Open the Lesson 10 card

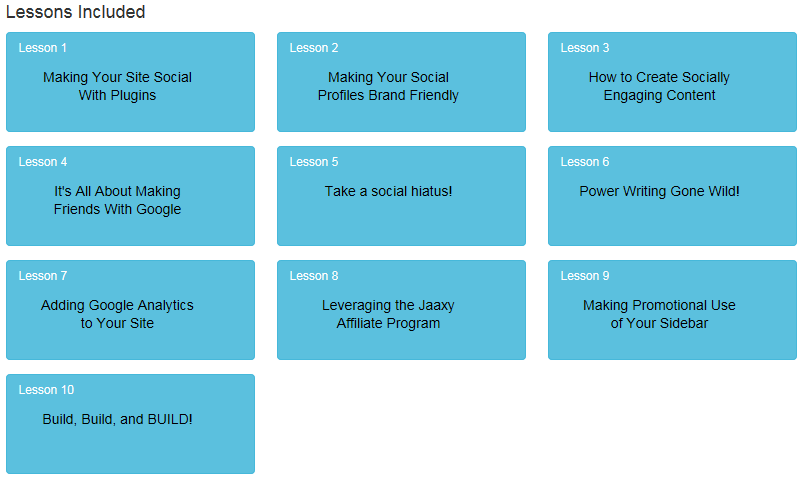[130, 424]
